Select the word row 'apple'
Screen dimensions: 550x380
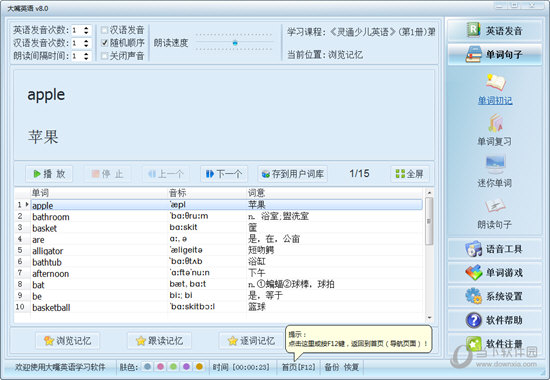pos(227,205)
